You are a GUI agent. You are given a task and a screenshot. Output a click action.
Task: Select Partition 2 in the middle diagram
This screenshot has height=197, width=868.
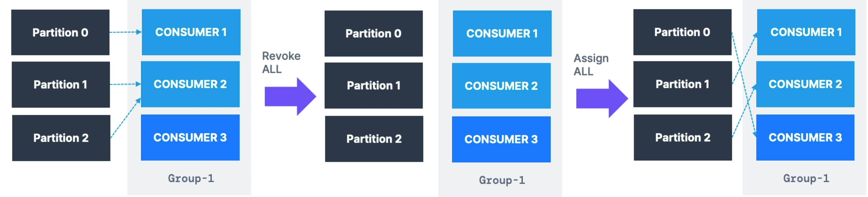[374, 139]
